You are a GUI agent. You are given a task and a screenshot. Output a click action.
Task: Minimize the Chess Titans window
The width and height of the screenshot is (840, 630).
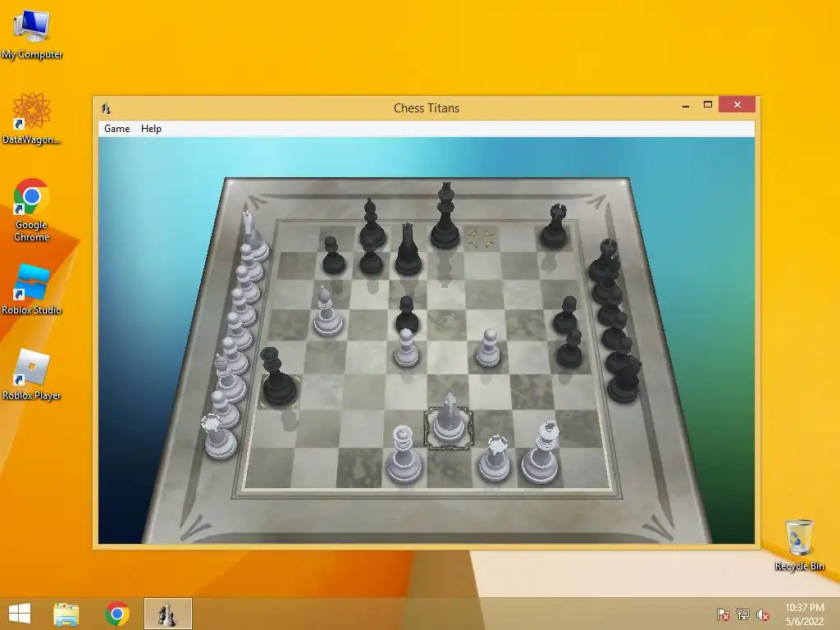pos(686,106)
